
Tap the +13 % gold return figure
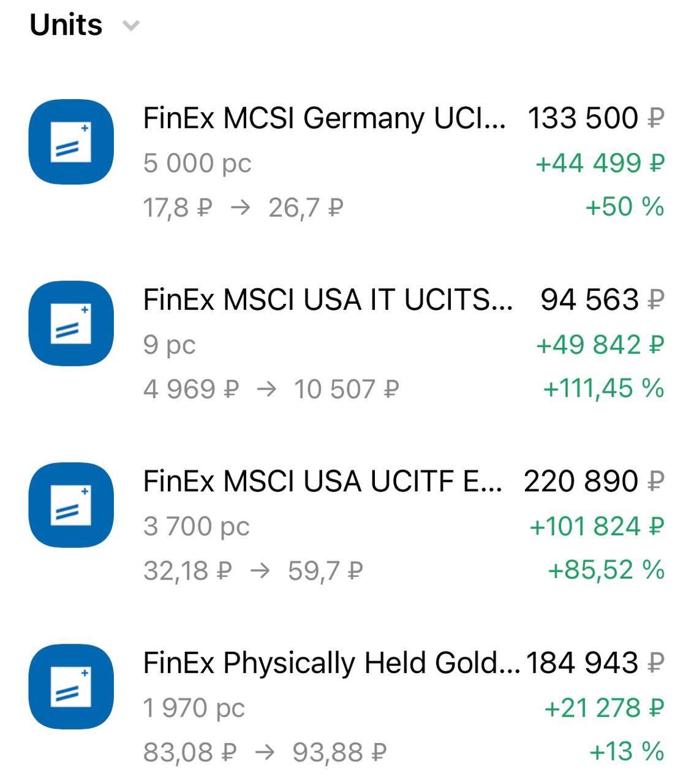626,752
